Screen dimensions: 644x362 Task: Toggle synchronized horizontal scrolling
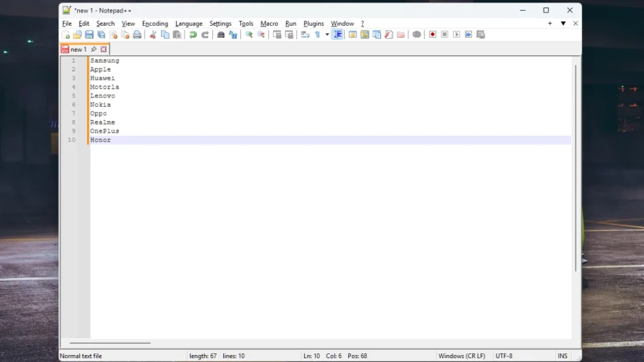pos(289,35)
